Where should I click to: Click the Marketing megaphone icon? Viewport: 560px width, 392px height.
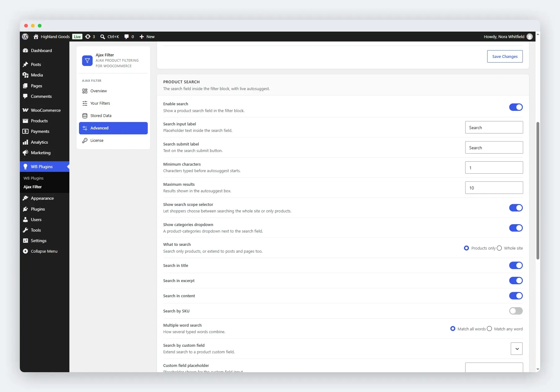(x=25, y=153)
